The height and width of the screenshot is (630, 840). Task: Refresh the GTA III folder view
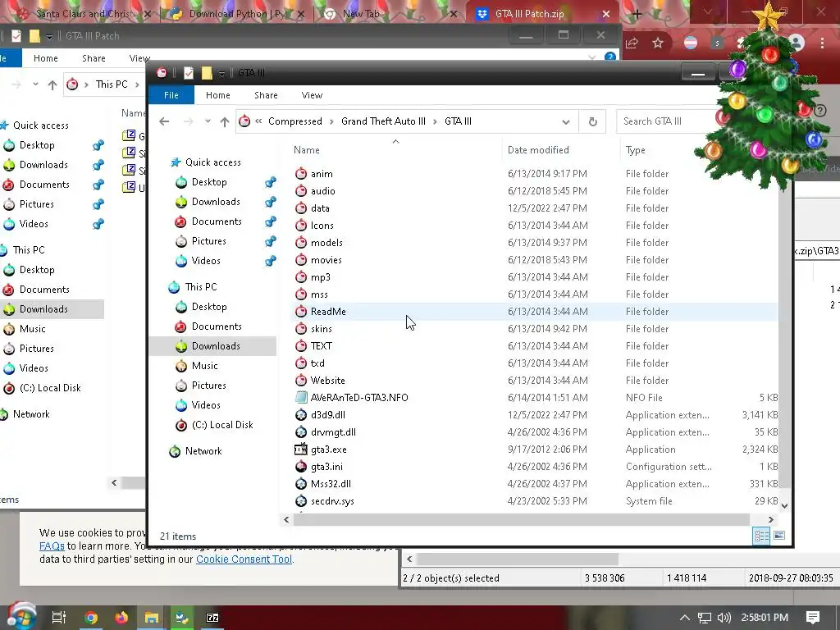[592, 121]
